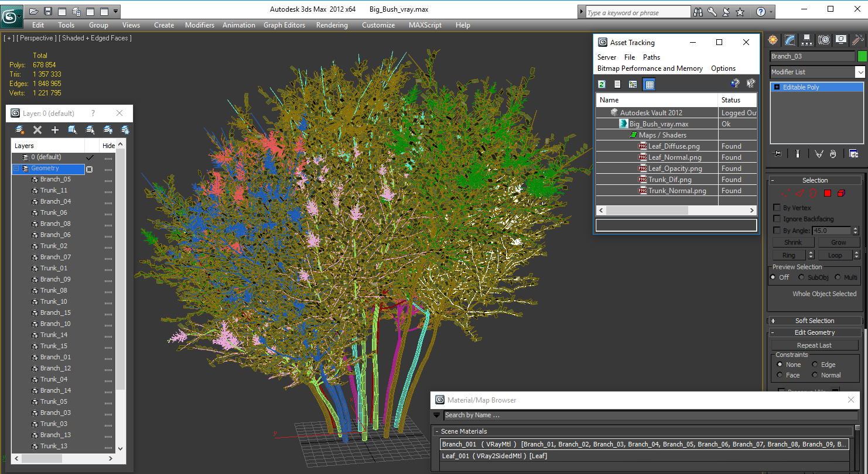Select Face constraint radio button
Viewport: 868px width, 474px height.
coord(780,375)
